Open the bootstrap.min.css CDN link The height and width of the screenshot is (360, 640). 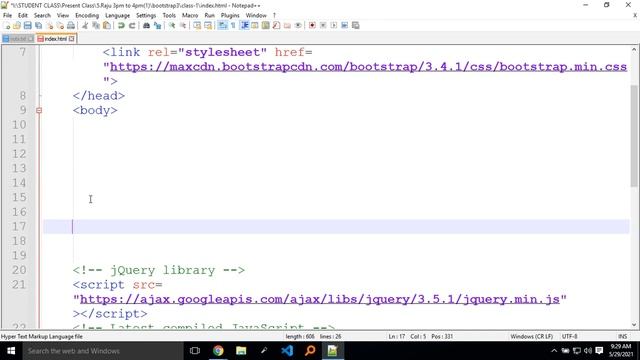pyautogui.click(x=368, y=67)
